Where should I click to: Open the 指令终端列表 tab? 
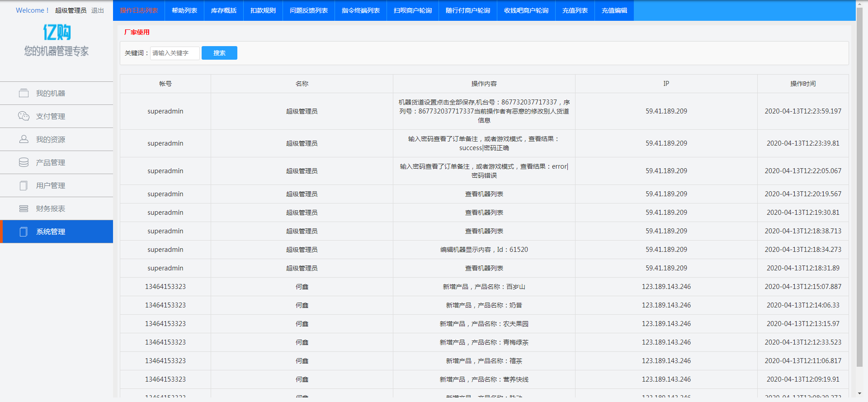click(x=361, y=10)
